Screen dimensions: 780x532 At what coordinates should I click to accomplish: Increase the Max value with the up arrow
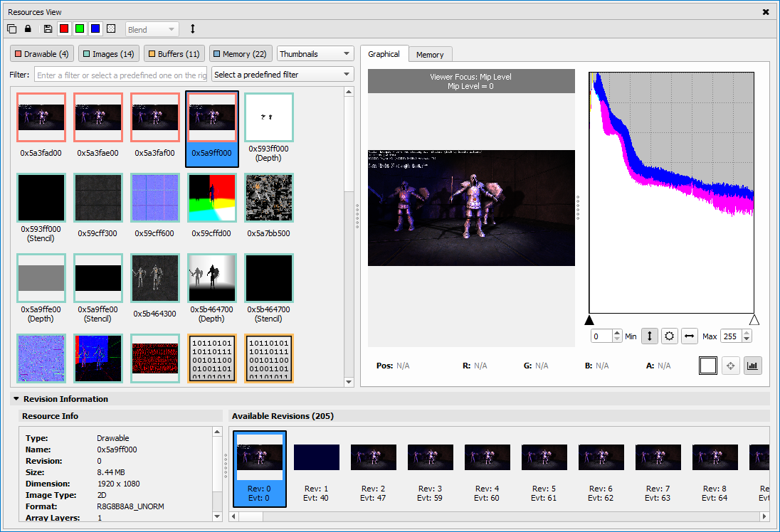[747, 333]
